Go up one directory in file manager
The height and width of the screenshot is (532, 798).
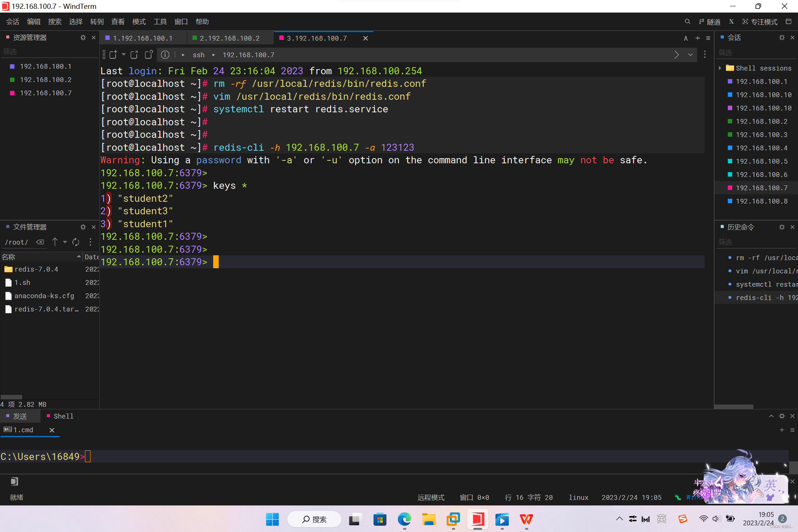(55, 242)
